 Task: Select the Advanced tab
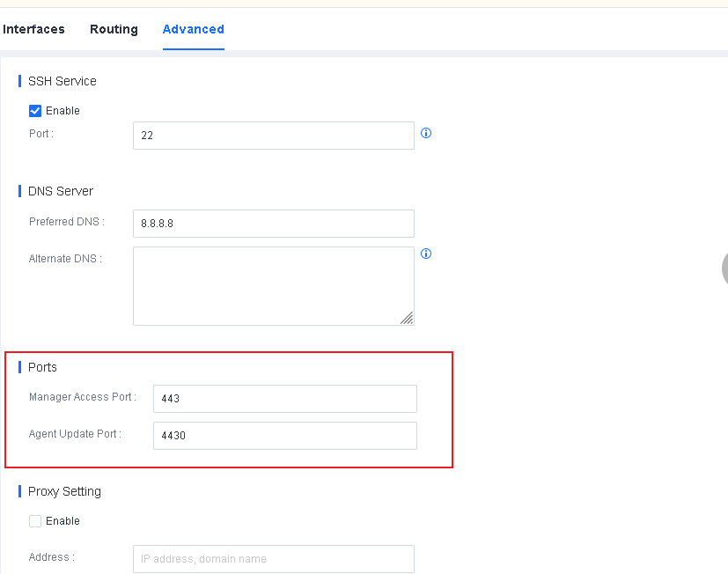click(193, 29)
